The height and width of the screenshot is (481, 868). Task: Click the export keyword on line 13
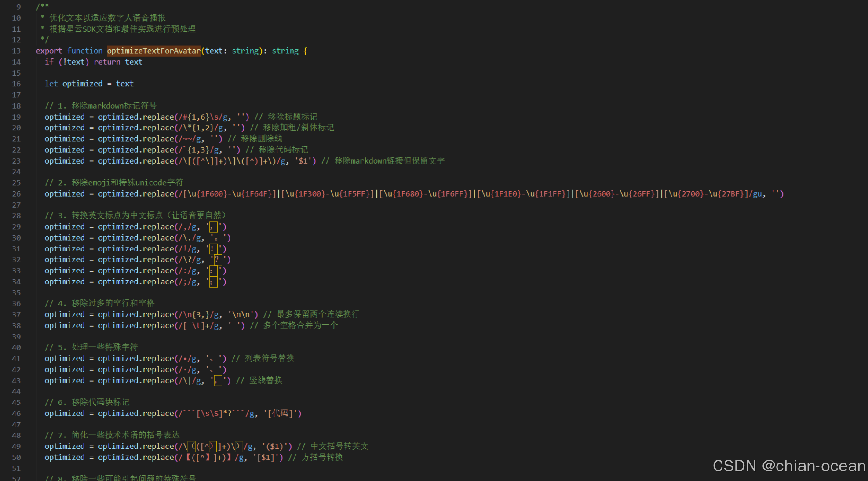(49, 51)
